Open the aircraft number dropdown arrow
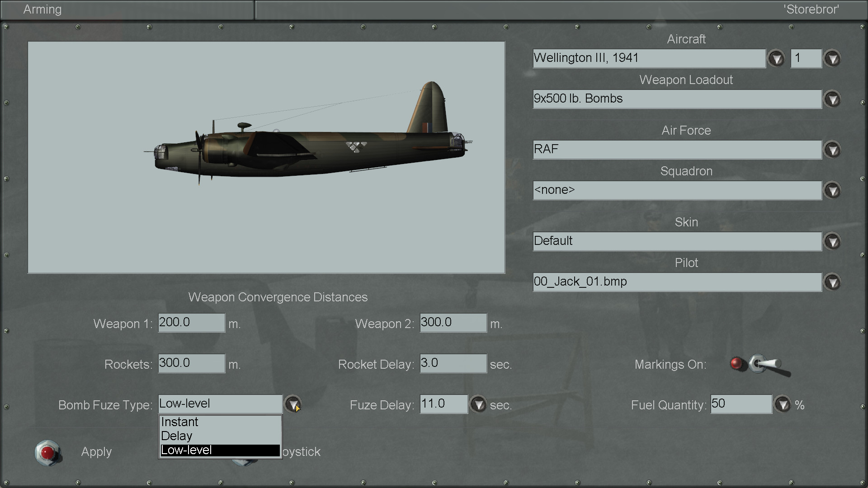Screen dimensions: 868x488 (832, 59)
